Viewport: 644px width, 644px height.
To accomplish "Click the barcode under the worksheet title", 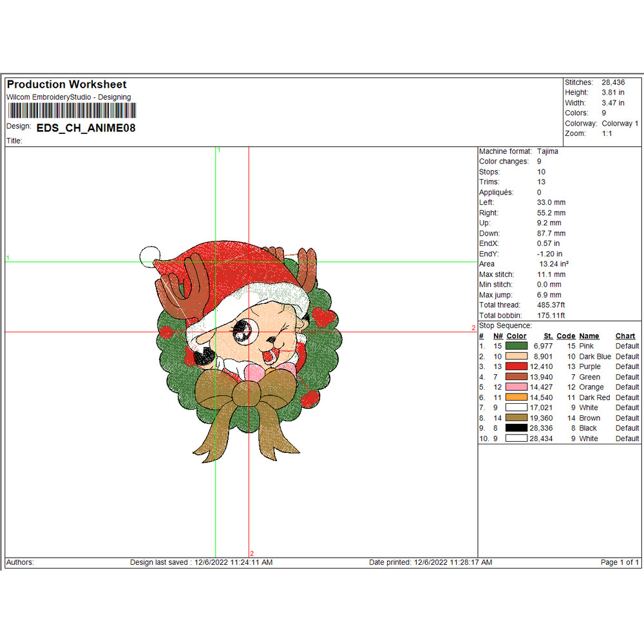I will [x=68, y=109].
